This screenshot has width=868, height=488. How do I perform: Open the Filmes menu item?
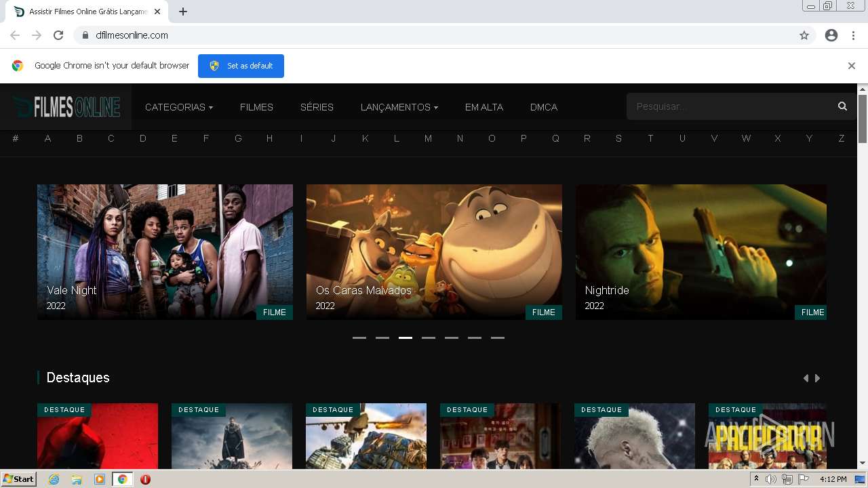point(256,107)
